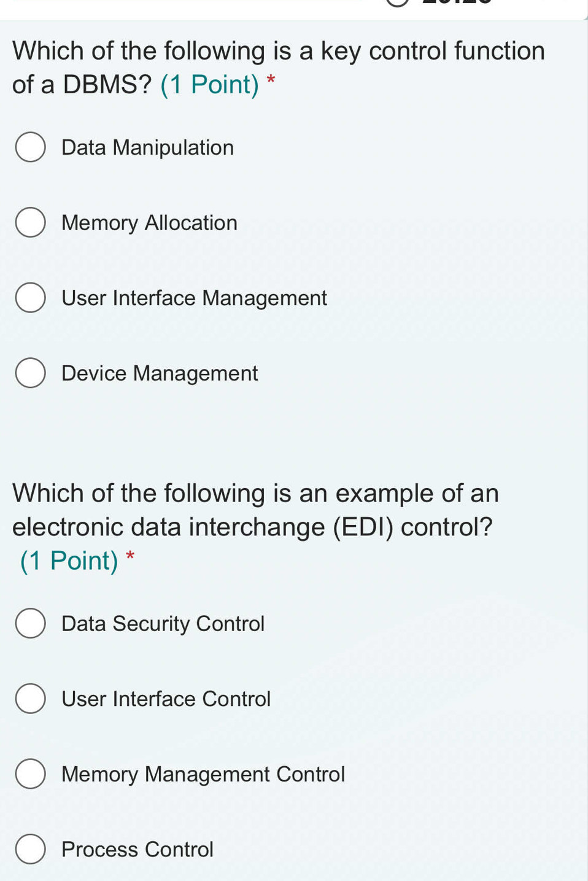This screenshot has width=588, height=881.
Task: Choose User Interface Management option
Action: (x=30, y=298)
